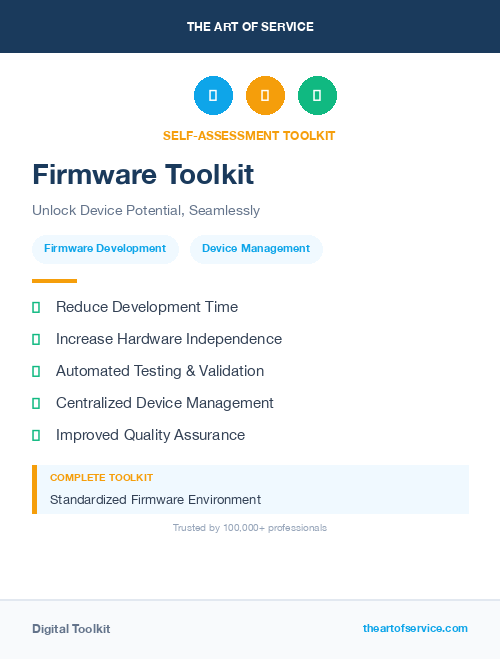
Task: Select the Device Management tag
Action: [x=256, y=249]
